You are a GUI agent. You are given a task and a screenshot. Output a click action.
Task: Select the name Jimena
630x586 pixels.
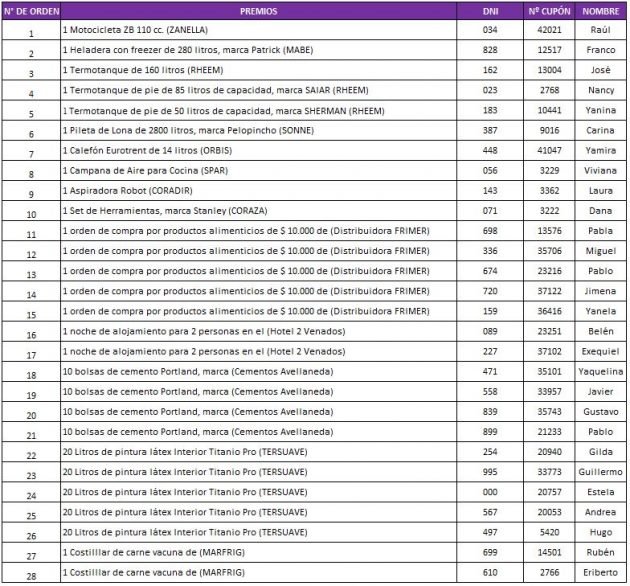[600, 291]
